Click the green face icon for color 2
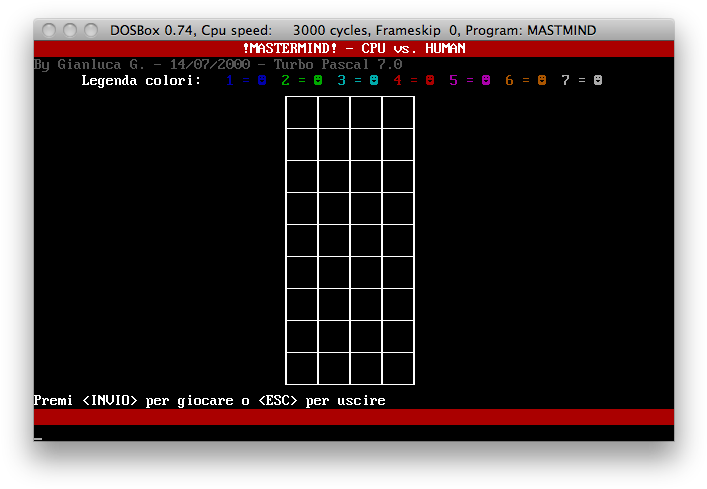This screenshot has height=489, width=707. click(318, 80)
